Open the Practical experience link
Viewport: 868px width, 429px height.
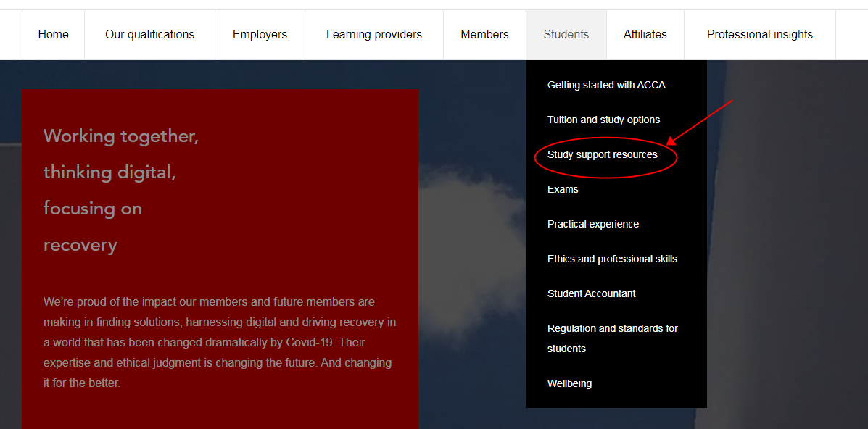(593, 224)
